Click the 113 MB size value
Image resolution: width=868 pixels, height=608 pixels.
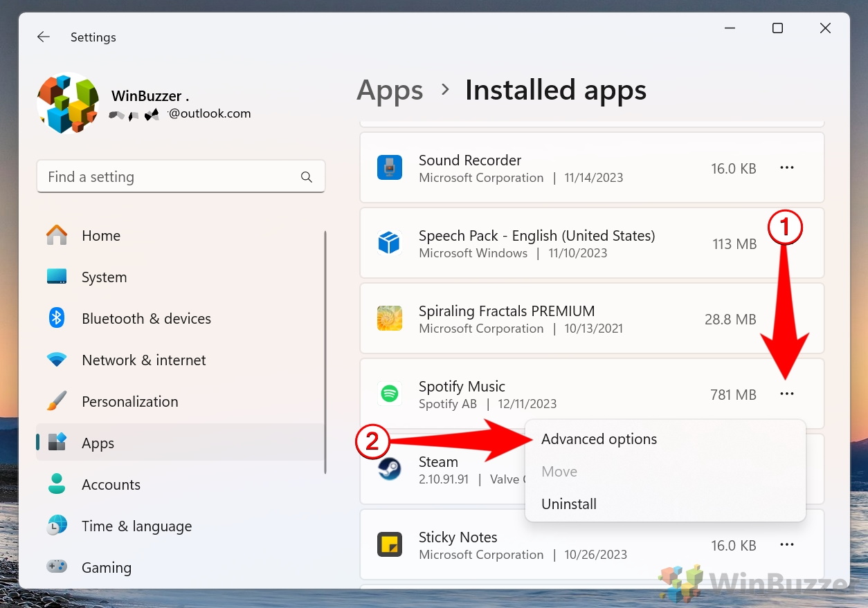click(x=734, y=243)
